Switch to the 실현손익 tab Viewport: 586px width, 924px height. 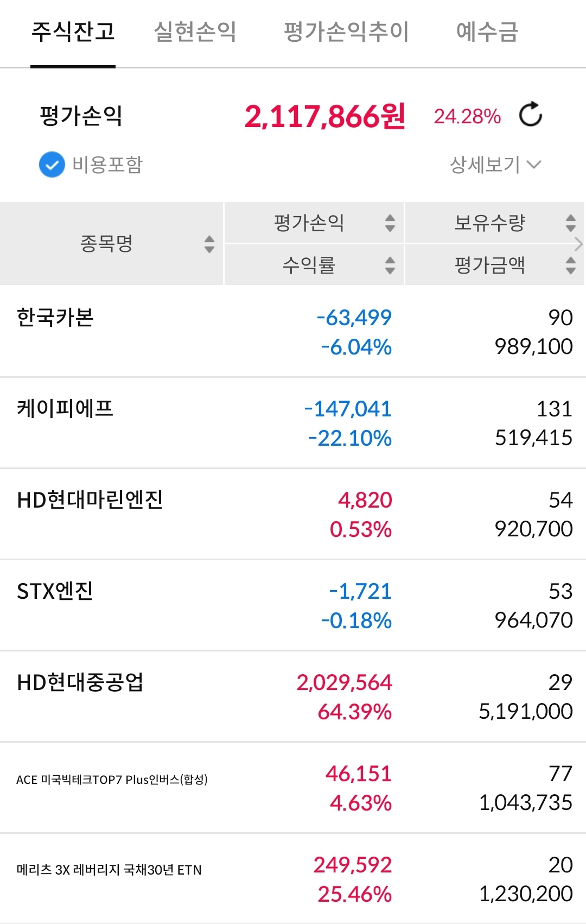(x=195, y=31)
